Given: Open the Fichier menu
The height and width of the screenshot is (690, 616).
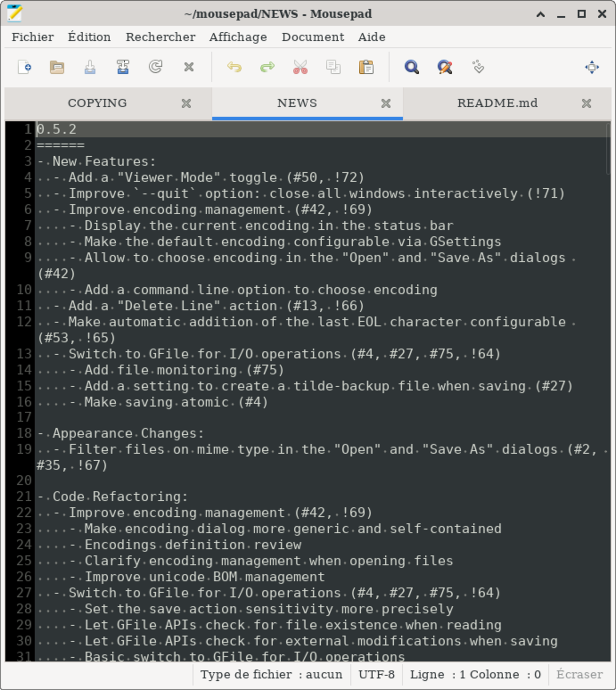Looking at the screenshot, I should tap(33, 37).
